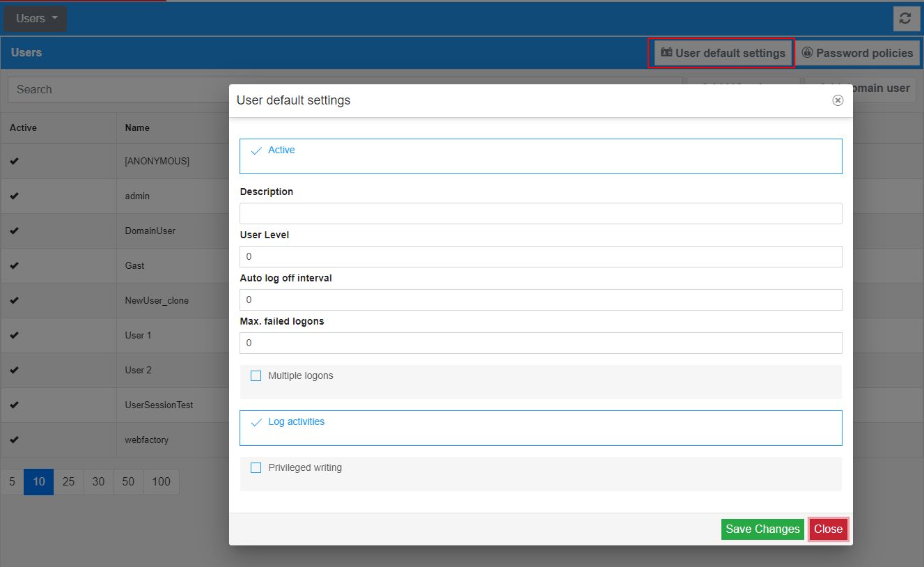Image resolution: width=924 pixels, height=567 pixels.
Task: Click the Max. failed logons field
Action: coord(541,343)
